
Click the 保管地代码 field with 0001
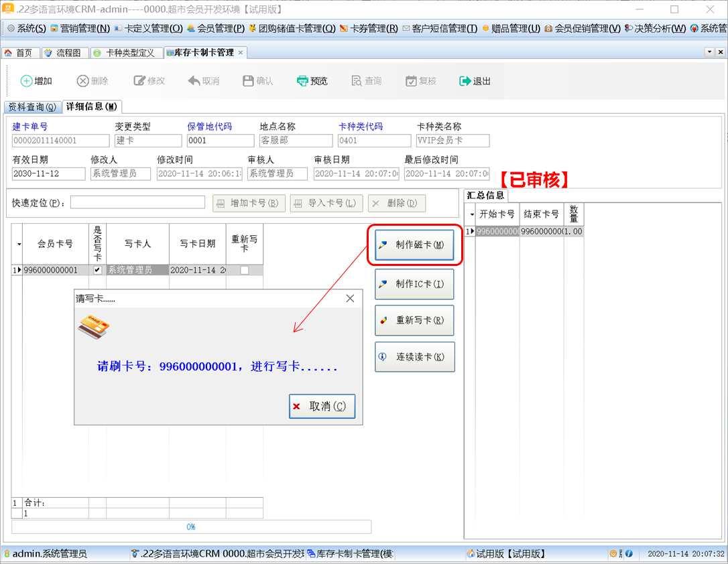click(x=220, y=141)
